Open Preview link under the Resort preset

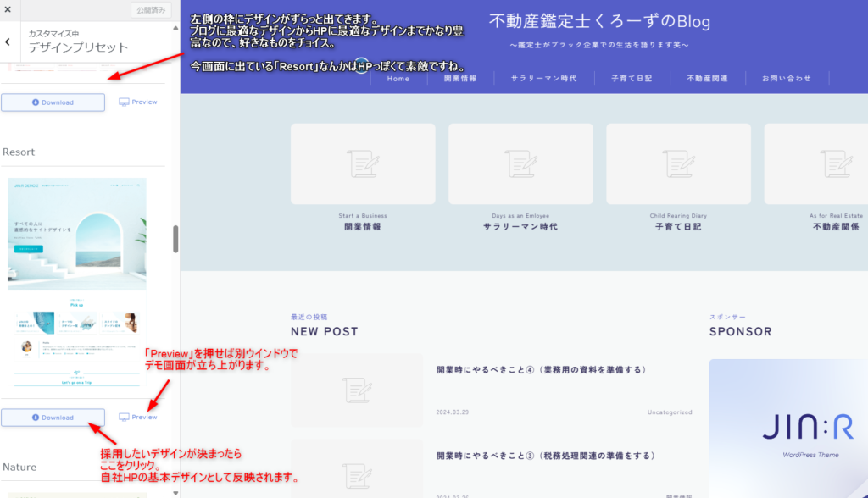click(x=138, y=417)
